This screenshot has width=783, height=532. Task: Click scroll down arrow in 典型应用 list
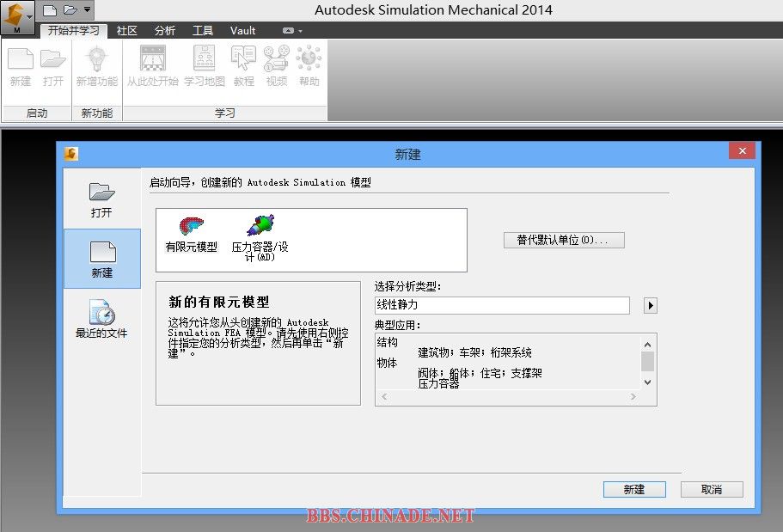pyautogui.click(x=647, y=382)
